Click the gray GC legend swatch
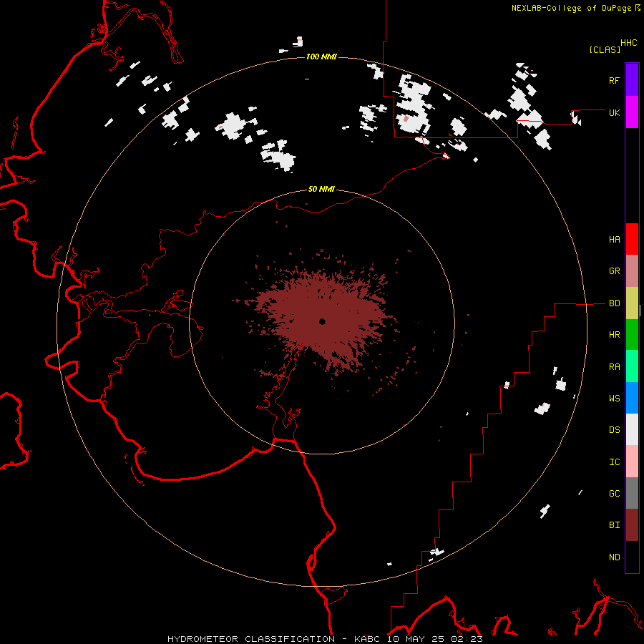Viewport: 644px width, 644px height. 632,493
